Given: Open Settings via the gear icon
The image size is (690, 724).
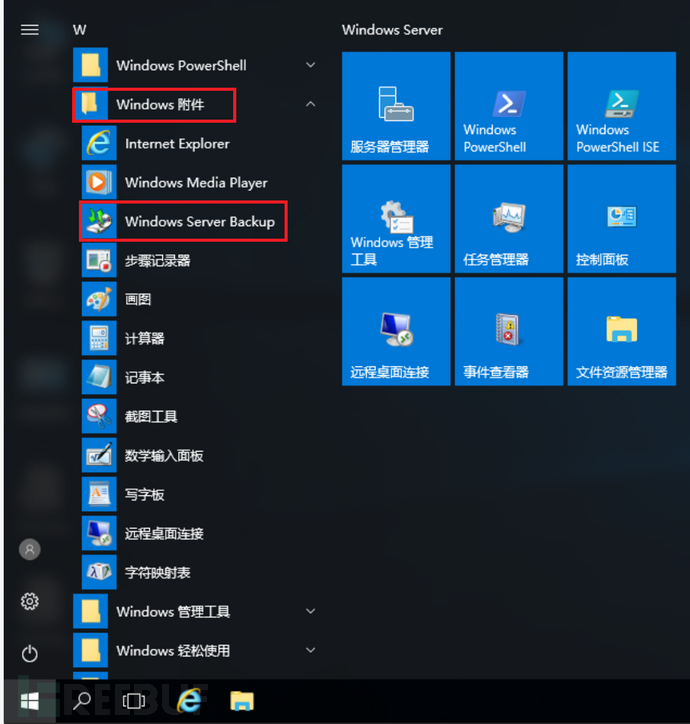Looking at the screenshot, I should (30, 601).
